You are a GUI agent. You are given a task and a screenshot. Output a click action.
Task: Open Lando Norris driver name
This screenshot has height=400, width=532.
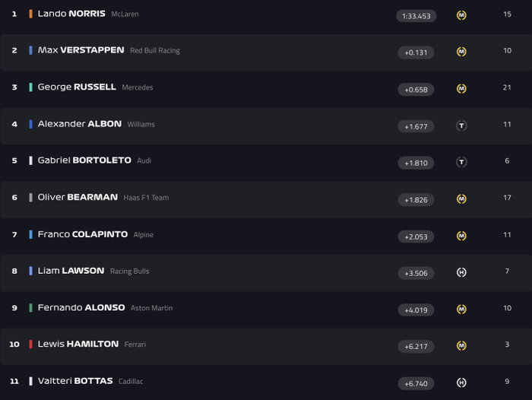tap(71, 14)
